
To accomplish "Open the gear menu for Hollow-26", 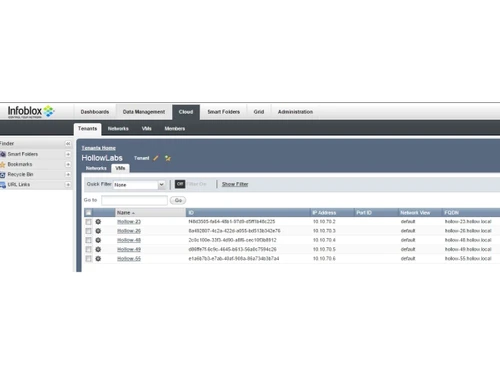I will coord(98,231).
